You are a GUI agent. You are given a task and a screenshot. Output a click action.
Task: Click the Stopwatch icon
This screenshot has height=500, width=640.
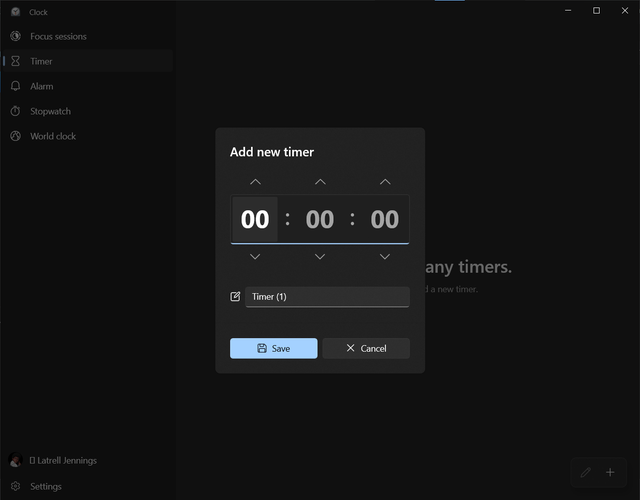pos(16,111)
